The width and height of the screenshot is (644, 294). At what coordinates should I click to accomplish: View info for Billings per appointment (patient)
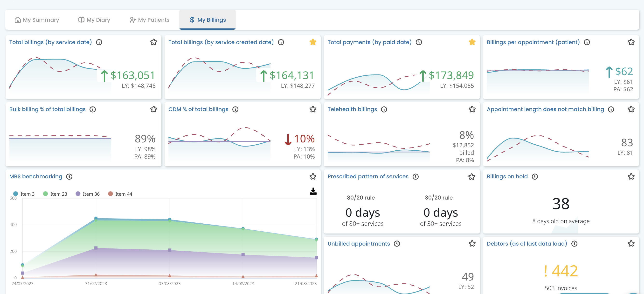tap(587, 42)
